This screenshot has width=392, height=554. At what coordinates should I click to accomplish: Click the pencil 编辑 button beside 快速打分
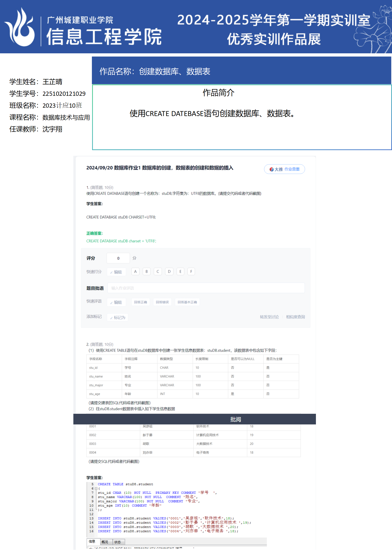click(116, 272)
